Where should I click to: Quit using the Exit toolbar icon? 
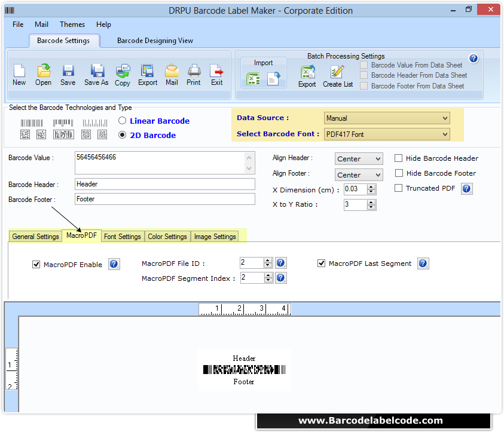click(x=216, y=75)
